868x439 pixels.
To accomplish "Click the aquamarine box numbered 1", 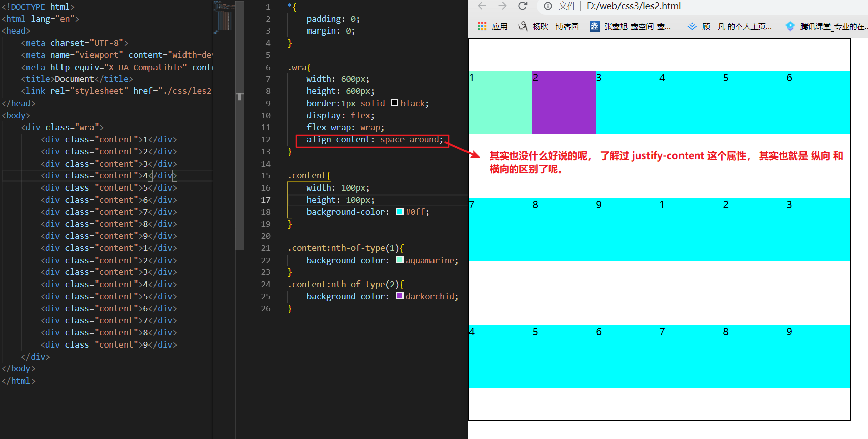I will 500,103.
